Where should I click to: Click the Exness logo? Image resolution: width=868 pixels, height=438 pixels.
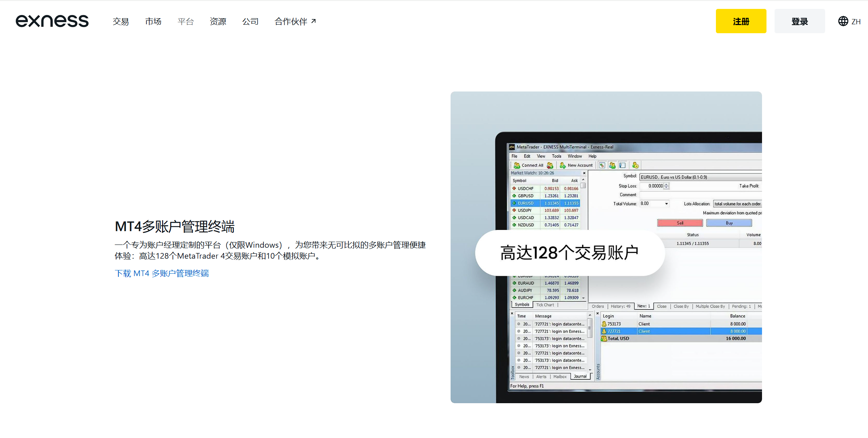pyautogui.click(x=52, y=21)
